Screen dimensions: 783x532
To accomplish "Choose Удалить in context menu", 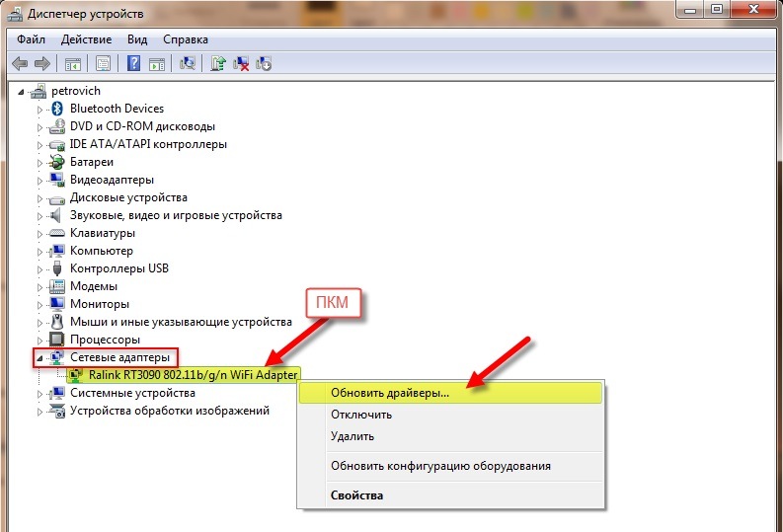I will point(450,436).
